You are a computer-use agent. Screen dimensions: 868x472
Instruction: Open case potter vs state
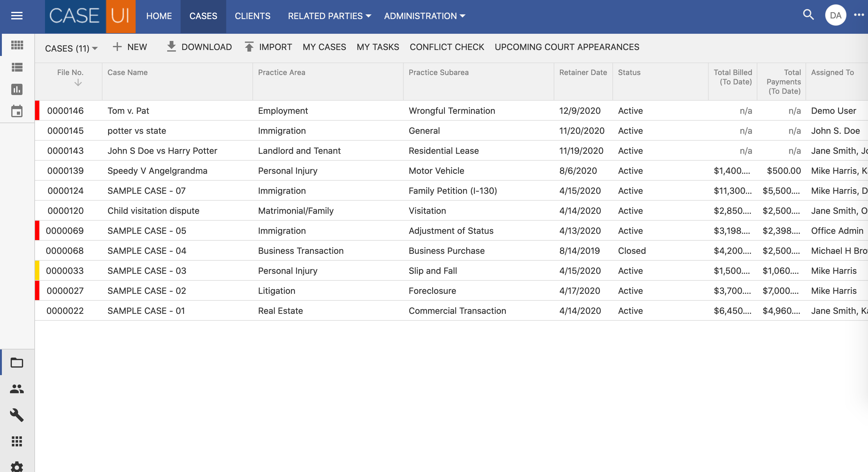[x=137, y=130]
